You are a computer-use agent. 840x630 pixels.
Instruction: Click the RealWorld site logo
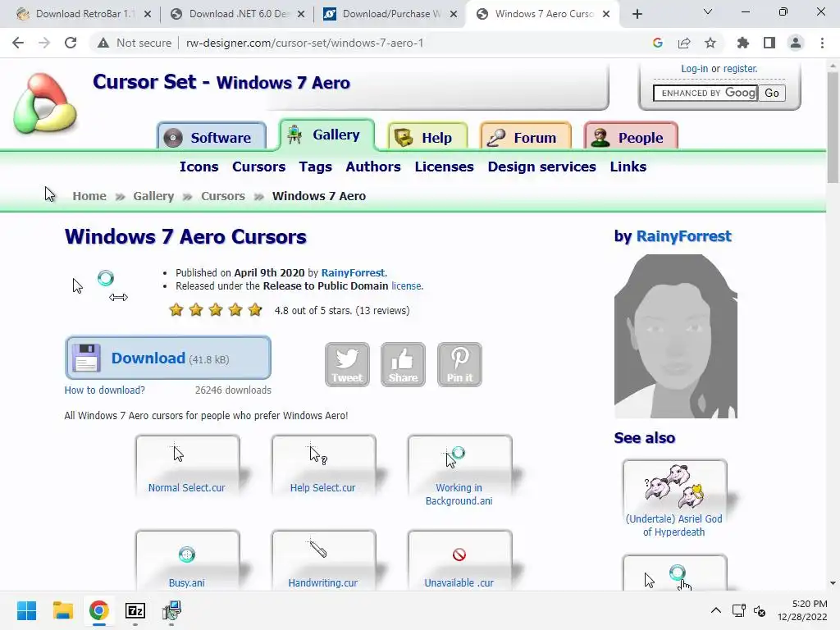44,103
